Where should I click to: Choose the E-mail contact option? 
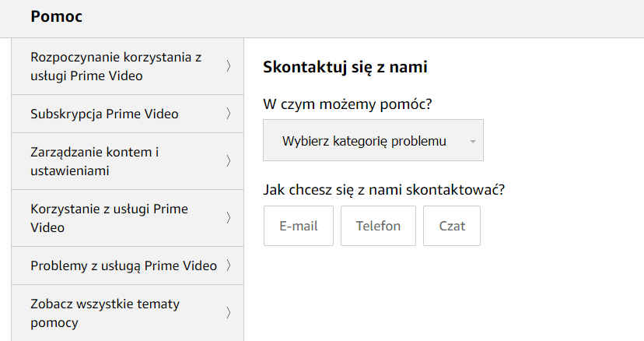coord(298,226)
